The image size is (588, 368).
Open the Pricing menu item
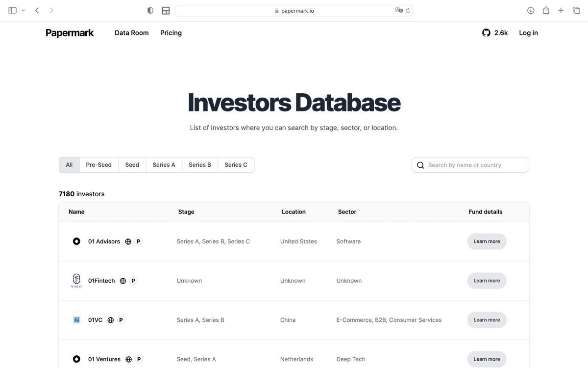pos(171,33)
